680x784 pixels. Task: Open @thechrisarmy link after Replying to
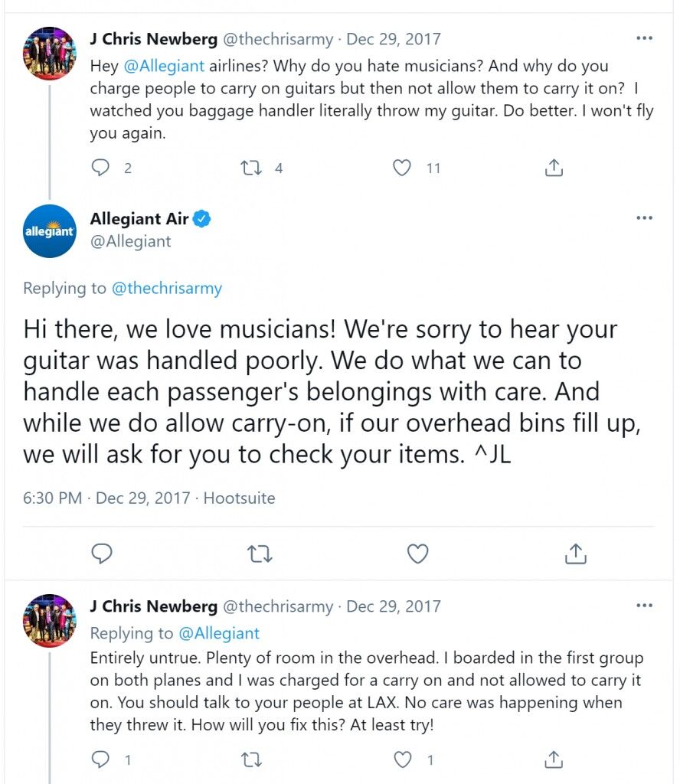[x=166, y=288]
